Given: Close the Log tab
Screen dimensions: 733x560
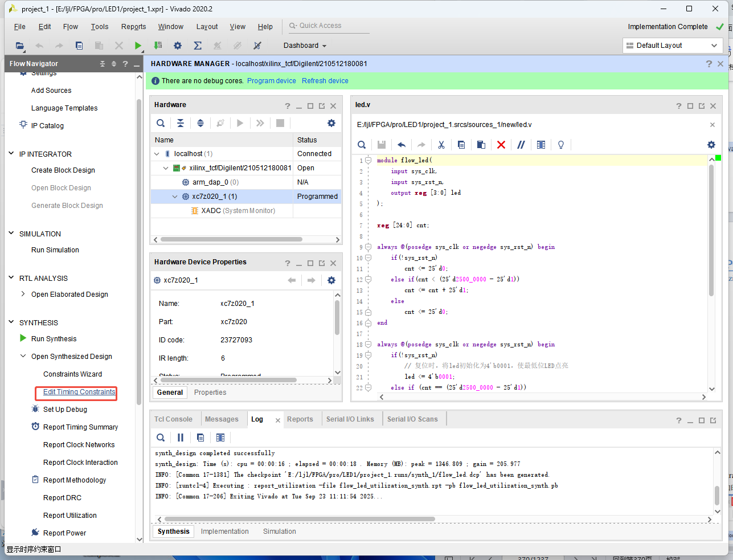Looking at the screenshot, I should click(278, 420).
